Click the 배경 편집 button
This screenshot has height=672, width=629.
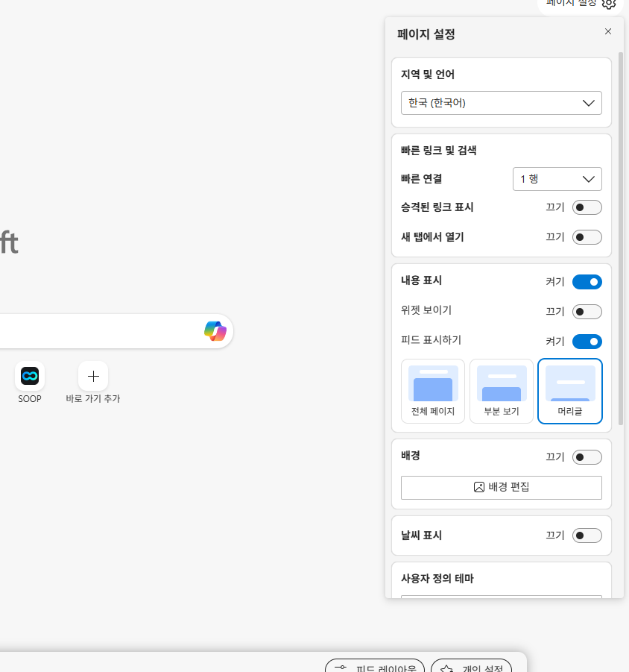(x=502, y=488)
